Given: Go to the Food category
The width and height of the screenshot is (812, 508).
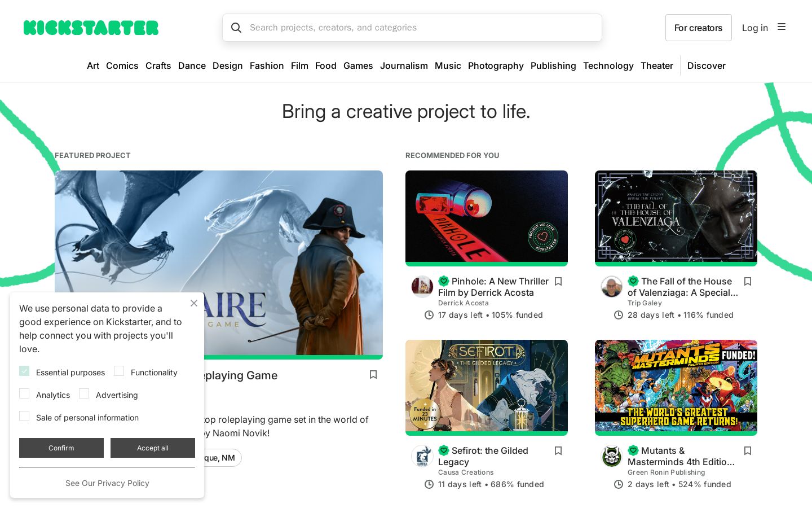Looking at the screenshot, I should pos(326,65).
